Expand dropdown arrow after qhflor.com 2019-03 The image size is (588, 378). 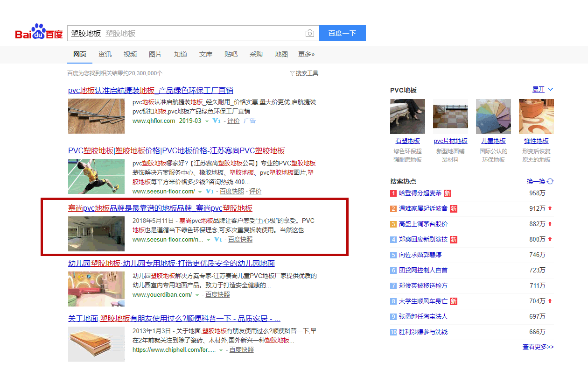pos(207,121)
